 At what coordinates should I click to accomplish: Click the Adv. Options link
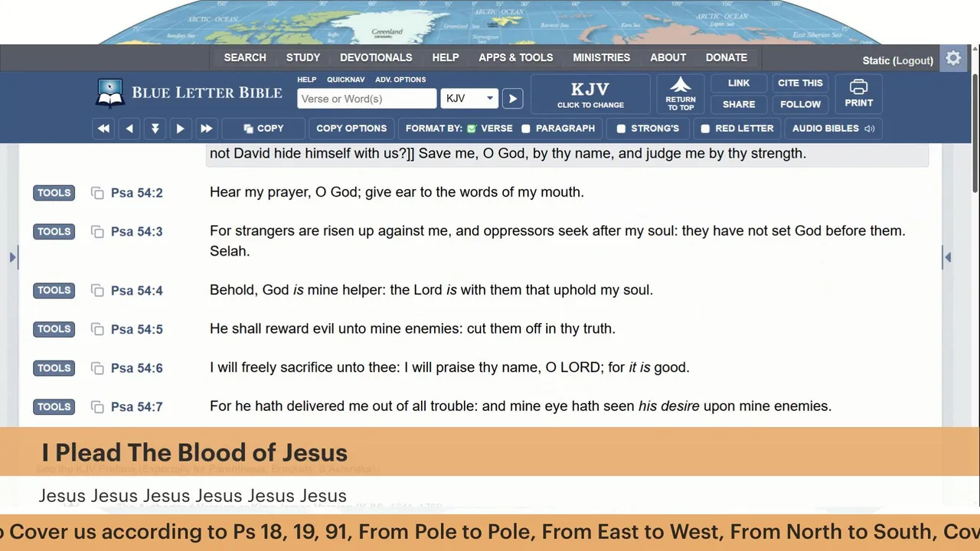[400, 80]
